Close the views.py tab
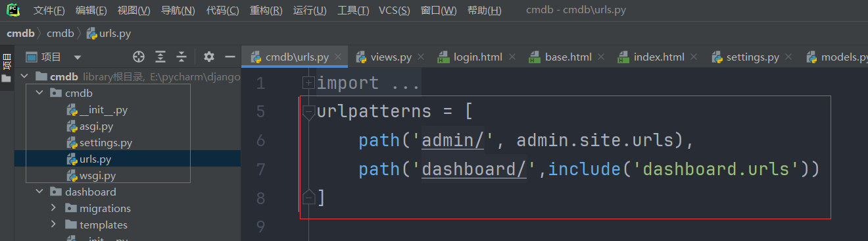Image resolution: width=868 pixels, height=241 pixels. (x=421, y=57)
